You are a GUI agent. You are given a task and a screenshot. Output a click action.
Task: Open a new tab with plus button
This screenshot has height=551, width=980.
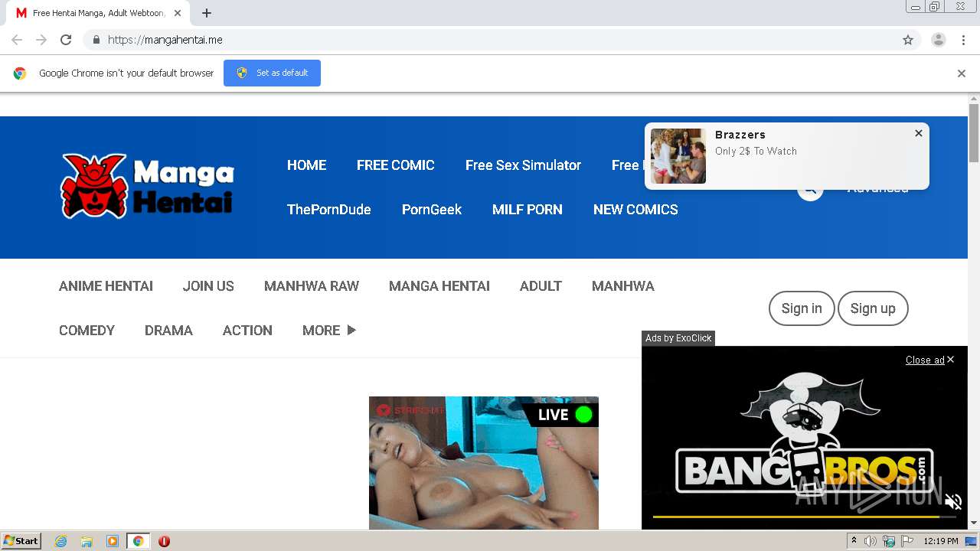[x=207, y=13]
